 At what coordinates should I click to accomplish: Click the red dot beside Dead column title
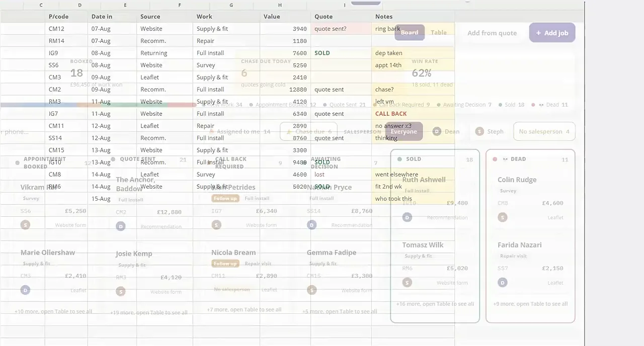495,159
